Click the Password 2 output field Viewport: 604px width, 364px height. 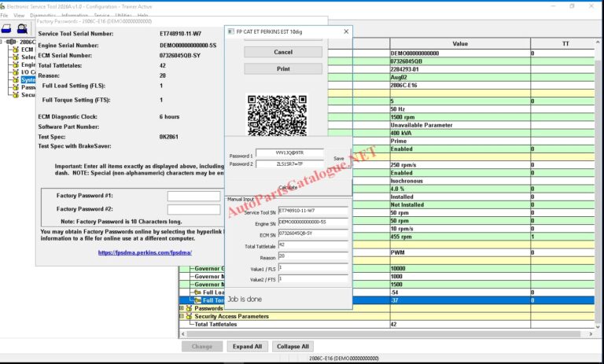click(x=289, y=164)
